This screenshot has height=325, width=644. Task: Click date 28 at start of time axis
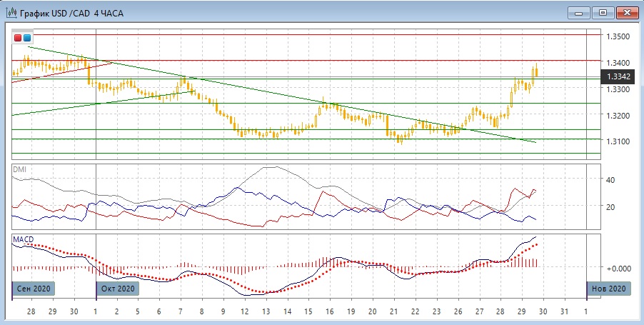coord(31,312)
